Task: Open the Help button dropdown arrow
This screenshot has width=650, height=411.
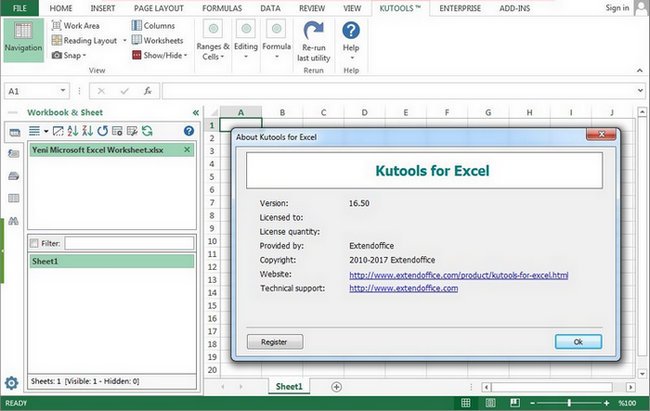Action: (352, 58)
